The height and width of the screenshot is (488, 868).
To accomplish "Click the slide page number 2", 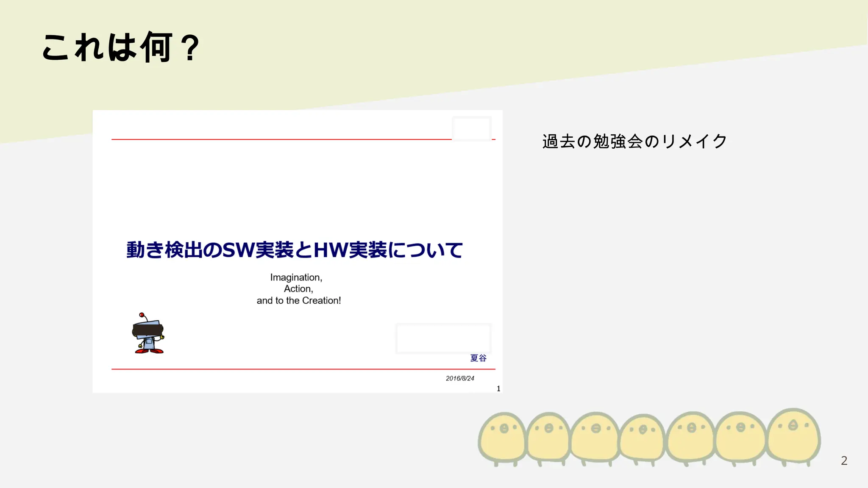I will click(x=844, y=460).
